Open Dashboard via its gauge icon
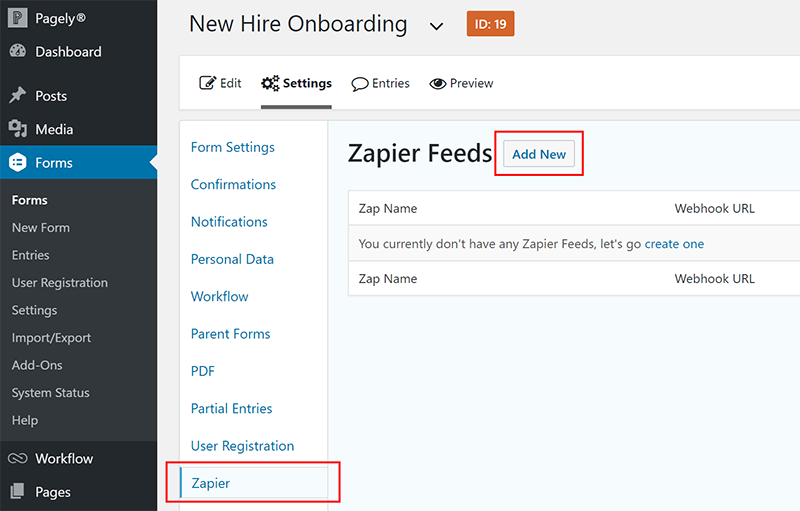800x511 pixels. coord(17,51)
